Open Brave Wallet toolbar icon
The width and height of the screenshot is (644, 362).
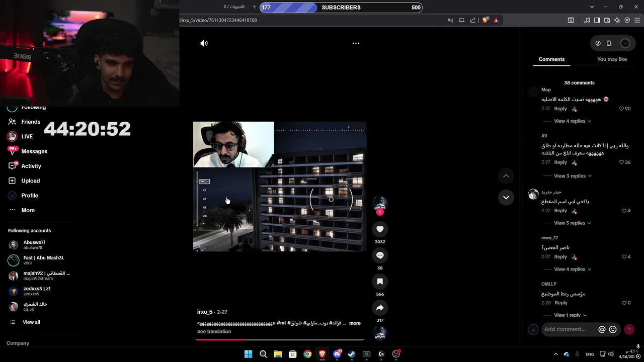click(607, 20)
